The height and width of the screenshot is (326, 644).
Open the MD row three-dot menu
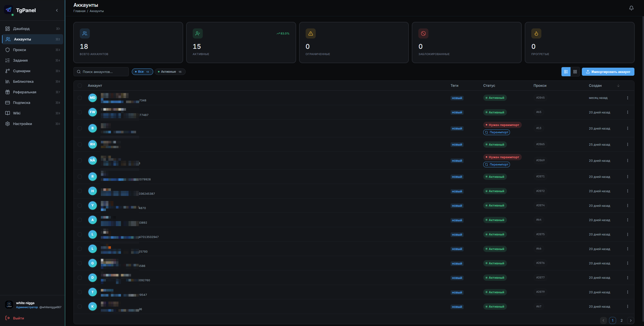pyautogui.click(x=628, y=98)
